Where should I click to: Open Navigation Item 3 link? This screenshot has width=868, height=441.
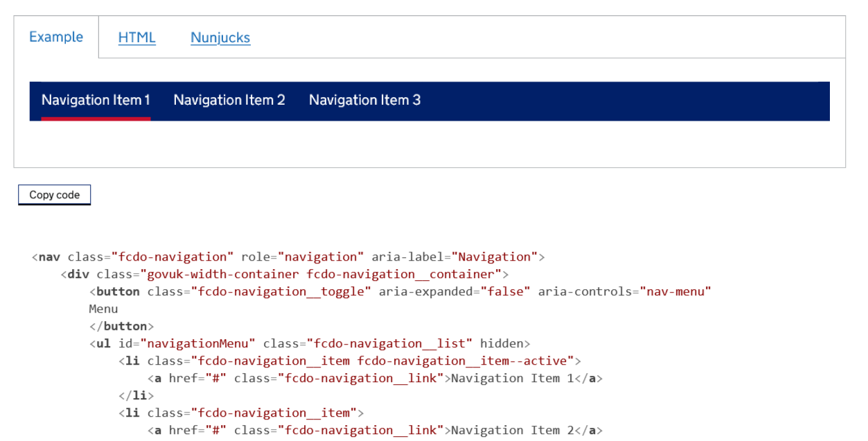[364, 100]
